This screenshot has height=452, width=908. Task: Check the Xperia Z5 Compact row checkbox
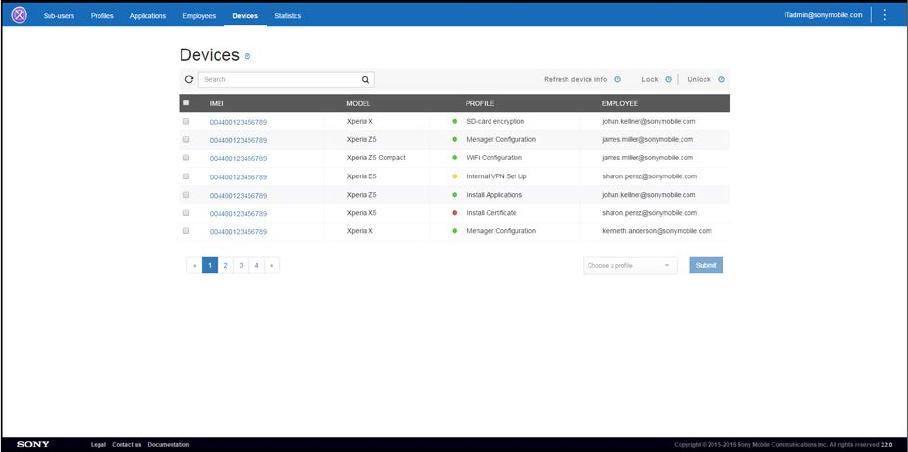(186, 157)
